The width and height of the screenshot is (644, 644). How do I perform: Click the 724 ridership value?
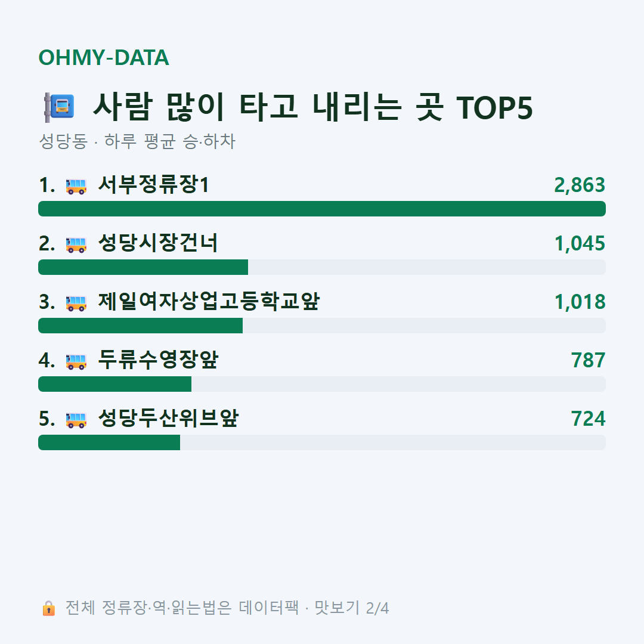coord(588,419)
